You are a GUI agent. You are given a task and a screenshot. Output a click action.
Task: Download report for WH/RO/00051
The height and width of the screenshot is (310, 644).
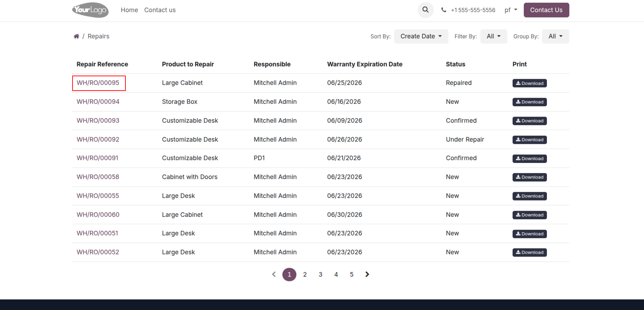point(529,234)
